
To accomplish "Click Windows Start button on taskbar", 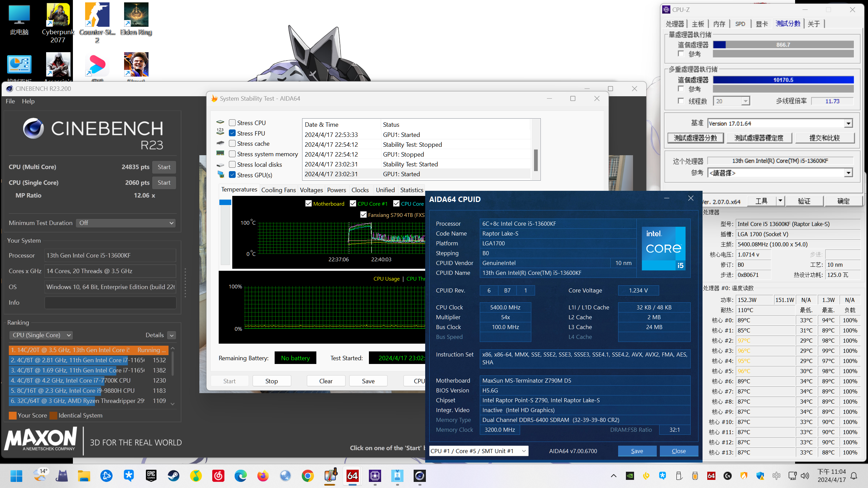I will click(x=16, y=476).
